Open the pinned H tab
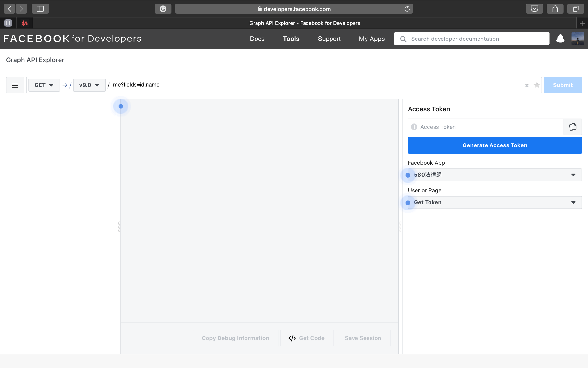The image size is (588, 368). click(8, 23)
